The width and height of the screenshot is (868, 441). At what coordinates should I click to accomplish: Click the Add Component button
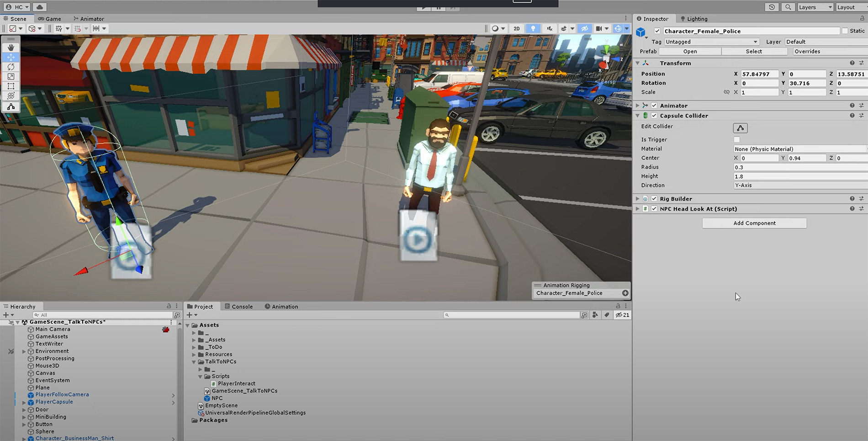[754, 223]
